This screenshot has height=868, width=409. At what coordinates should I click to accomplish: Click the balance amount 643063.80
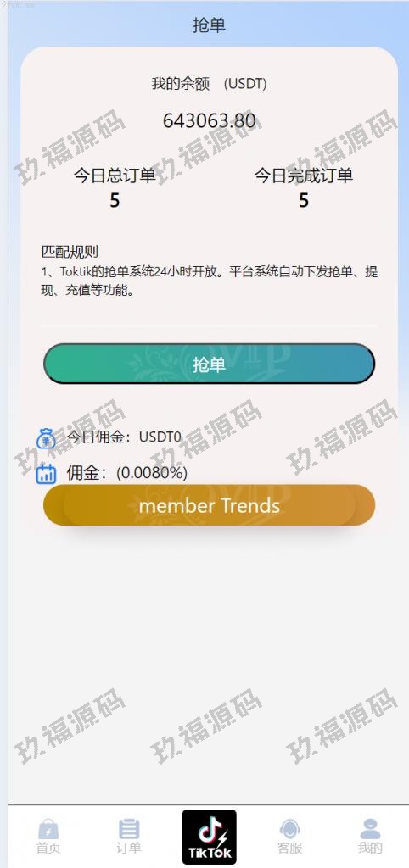[209, 120]
